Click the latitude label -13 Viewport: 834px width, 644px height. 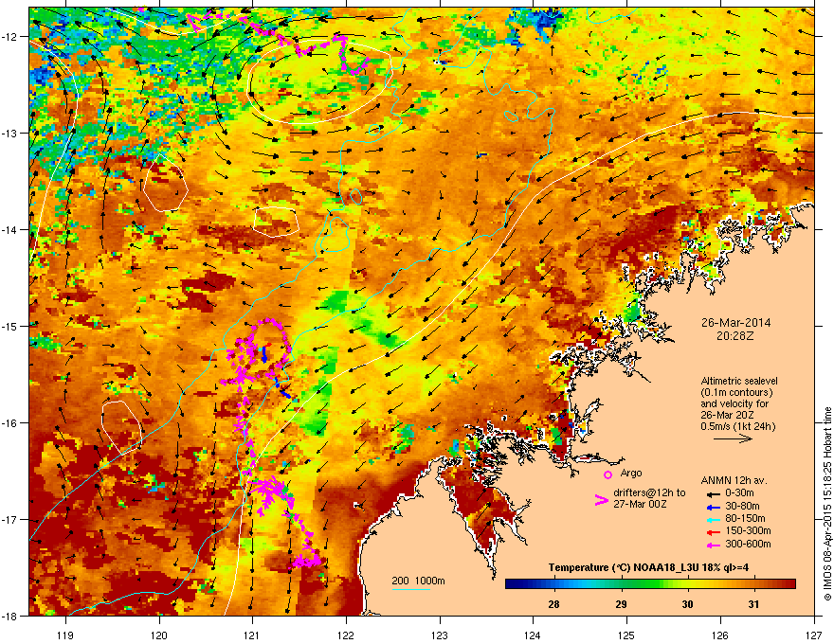coord(9,134)
